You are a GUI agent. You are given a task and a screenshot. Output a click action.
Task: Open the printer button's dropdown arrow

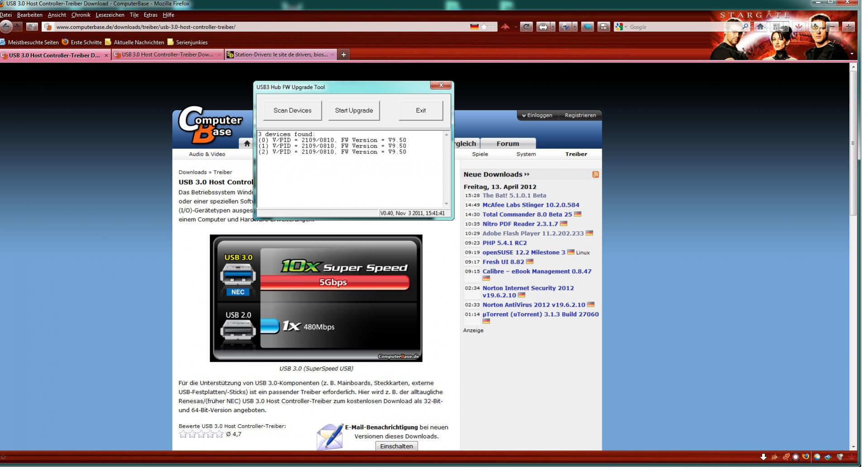pyautogui.click(x=553, y=27)
